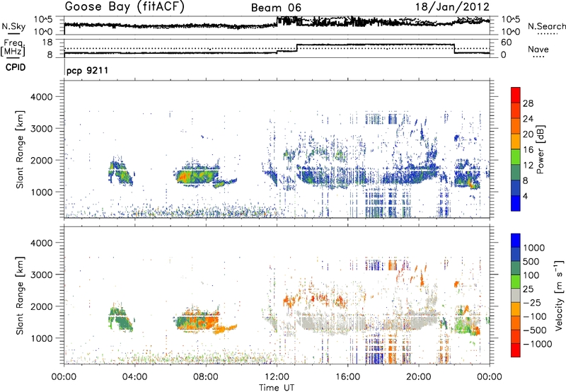The height and width of the screenshot is (392, 566).
Task: Click the 'Slant Range [km]' label of the power panel
Action: pyautogui.click(x=20, y=149)
